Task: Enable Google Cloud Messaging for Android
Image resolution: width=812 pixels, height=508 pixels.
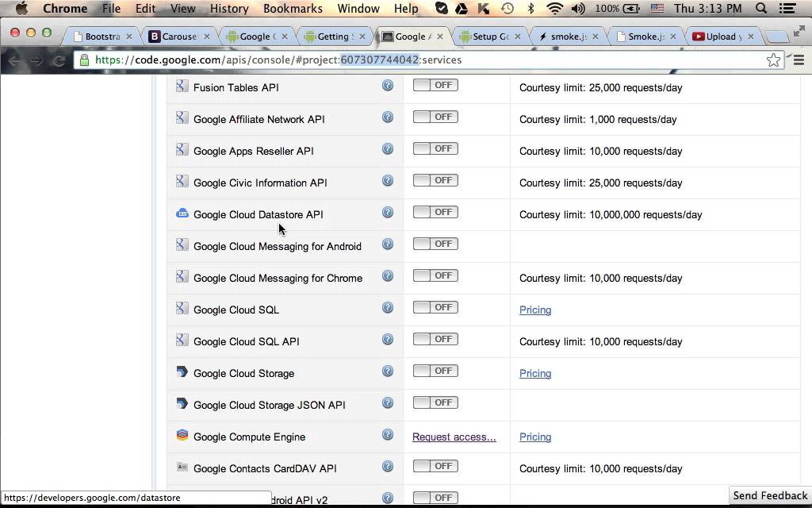Action: pos(435,244)
